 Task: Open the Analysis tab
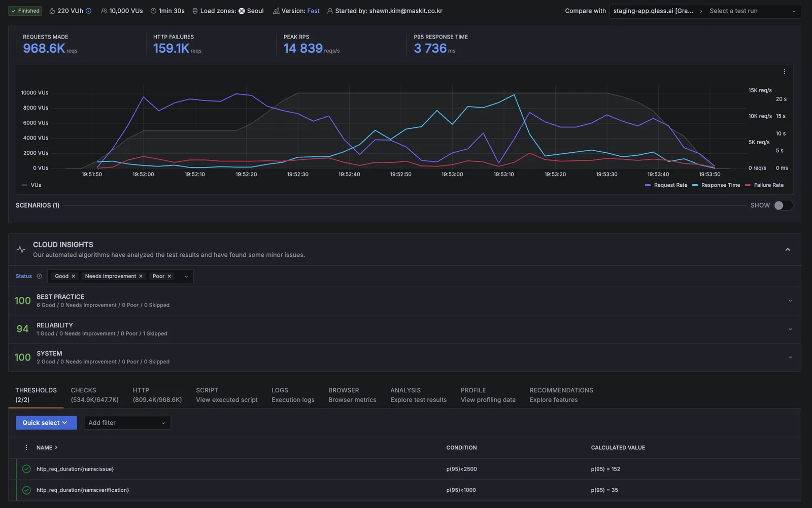point(419,395)
